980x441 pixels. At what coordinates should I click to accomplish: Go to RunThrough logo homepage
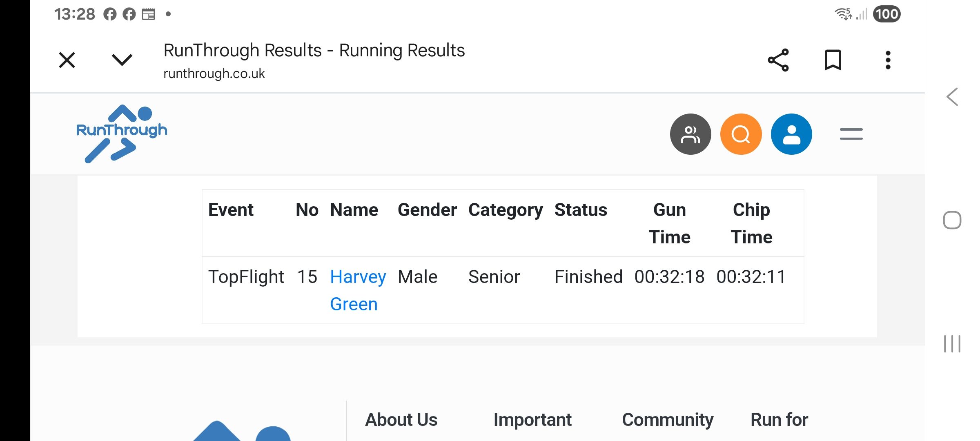coord(122,134)
